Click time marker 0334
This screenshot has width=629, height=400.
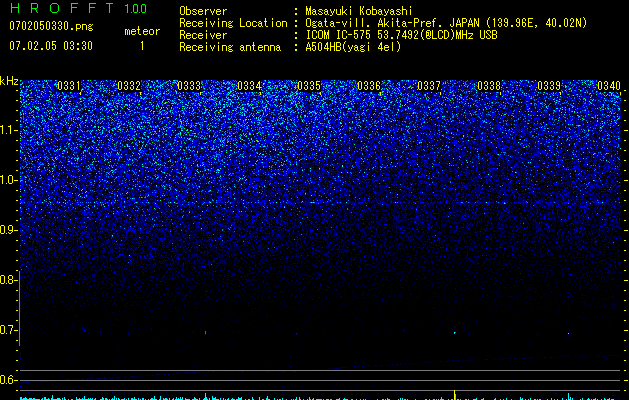(249, 86)
